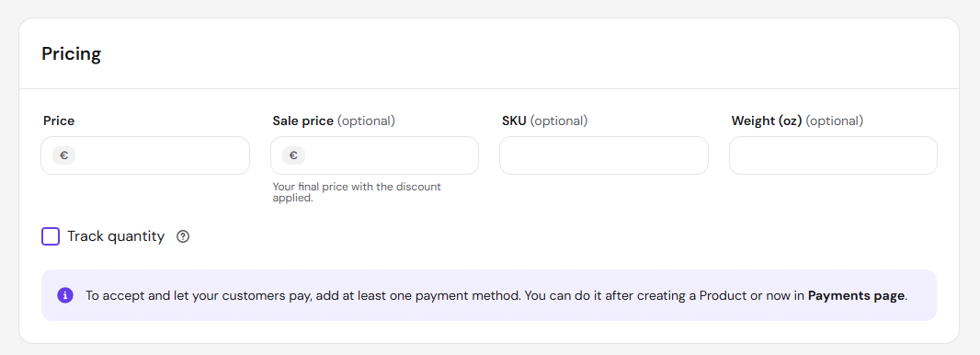Click the SKU text box
Screen dimensions: 980x355
(x=604, y=155)
